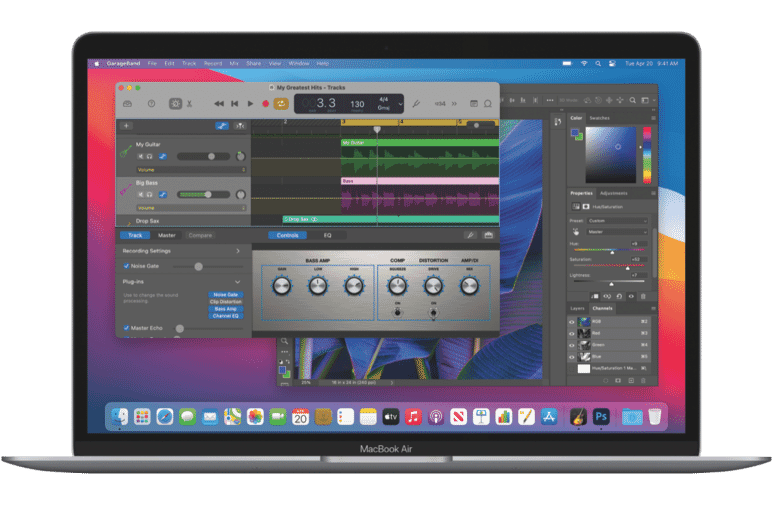Open the Preset Custom dropdown in Photoshop Properties

(x=617, y=220)
